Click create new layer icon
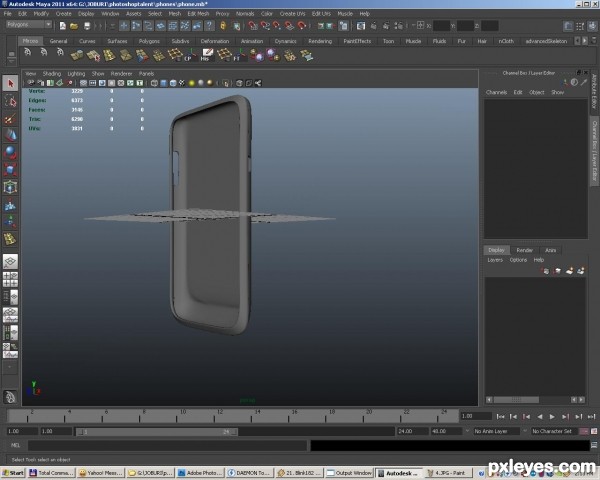This screenshot has height=480, width=600. (x=569, y=271)
